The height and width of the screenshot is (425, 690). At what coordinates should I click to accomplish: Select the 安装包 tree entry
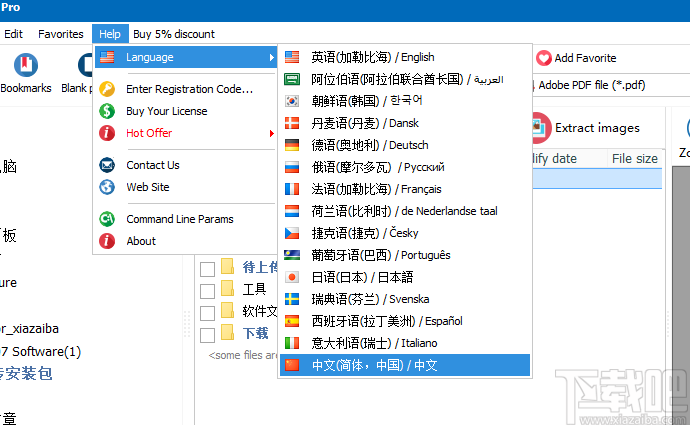pyautogui.click(x=26, y=374)
